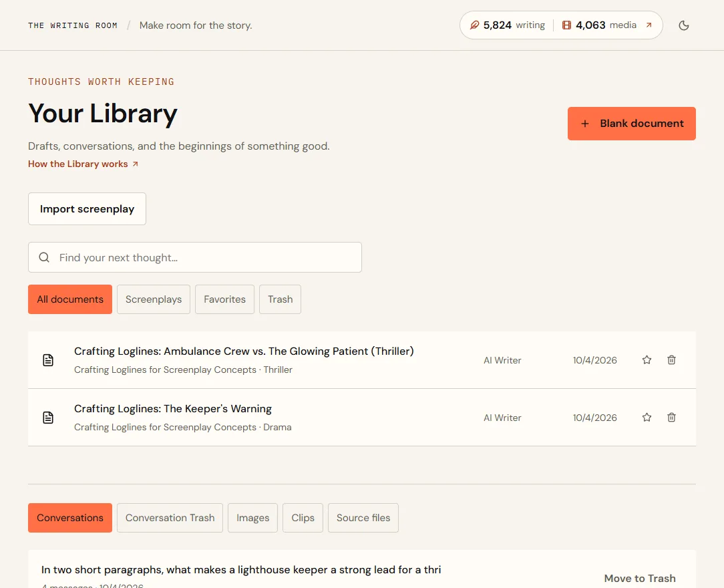Open the Trash documents tab
Image resolution: width=724 pixels, height=588 pixels.
pyautogui.click(x=281, y=299)
